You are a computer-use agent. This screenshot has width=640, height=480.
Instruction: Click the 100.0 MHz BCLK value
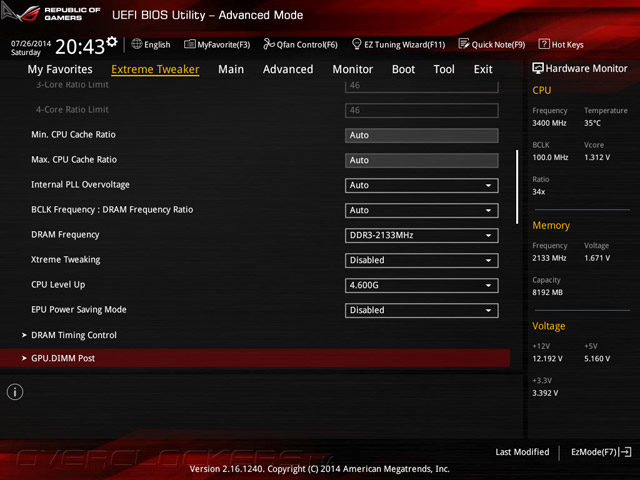[x=550, y=157]
